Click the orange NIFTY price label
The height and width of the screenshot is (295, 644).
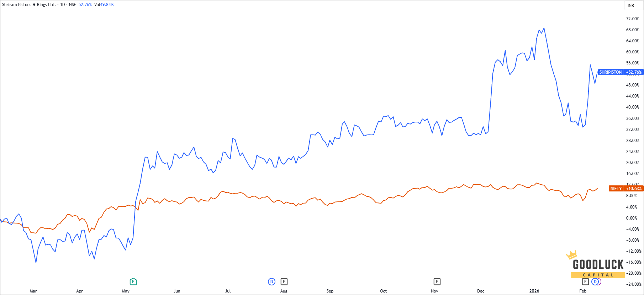tap(616, 189)
